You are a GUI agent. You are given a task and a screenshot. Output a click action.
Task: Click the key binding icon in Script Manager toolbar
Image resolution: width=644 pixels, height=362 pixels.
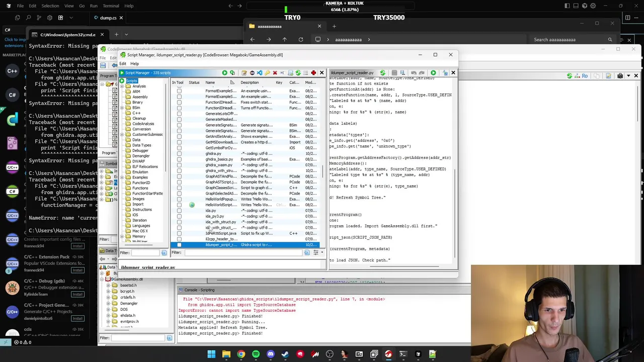pos(267,73)
